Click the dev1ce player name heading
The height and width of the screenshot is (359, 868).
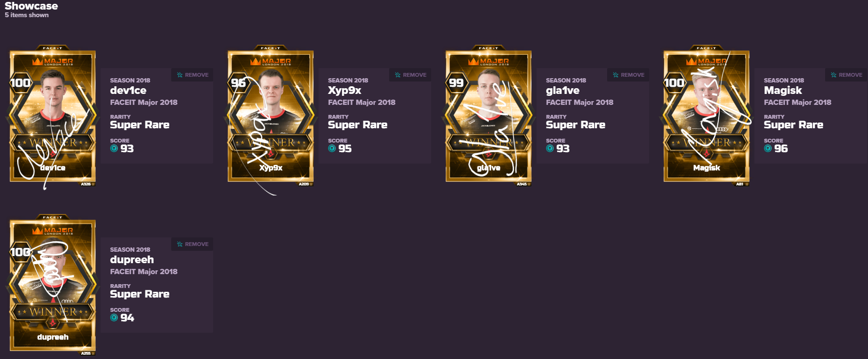coord(128,90)
